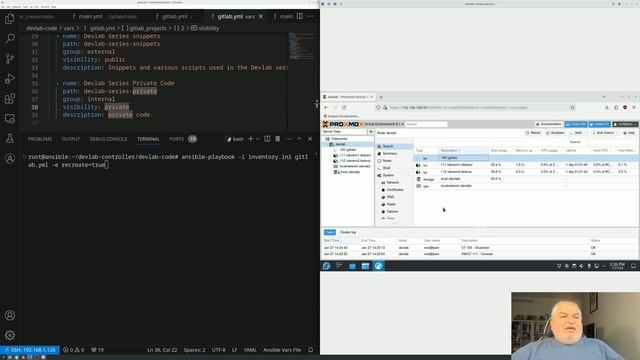Change encoding via UTF-8 status item
The image size is (640, 360).
click(218, 350)
